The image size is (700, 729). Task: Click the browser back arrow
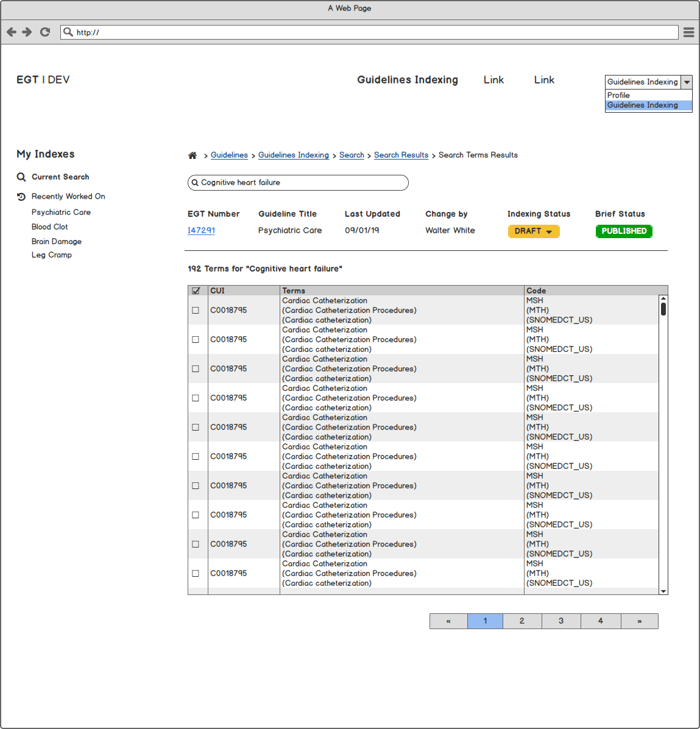click(x=12, y=32)
